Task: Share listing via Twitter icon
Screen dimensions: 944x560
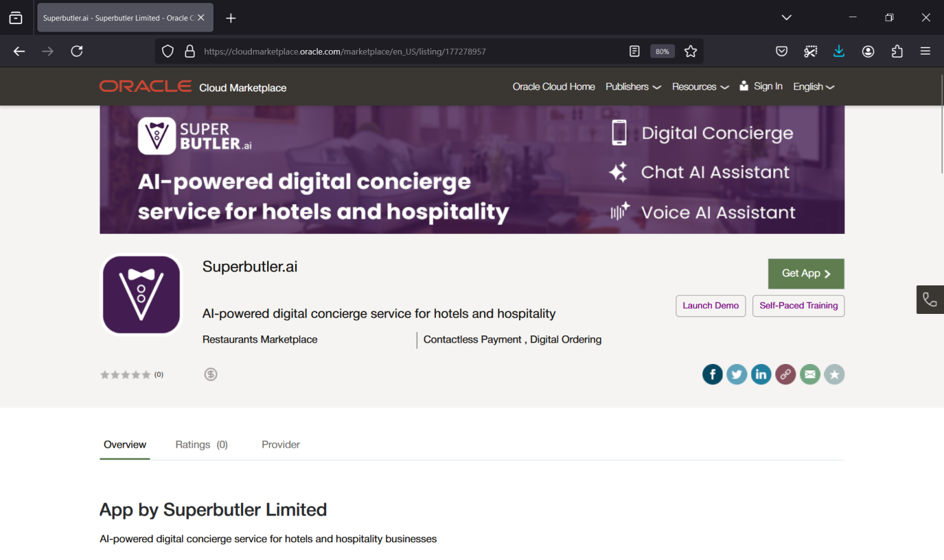Action: click(737, 375)
